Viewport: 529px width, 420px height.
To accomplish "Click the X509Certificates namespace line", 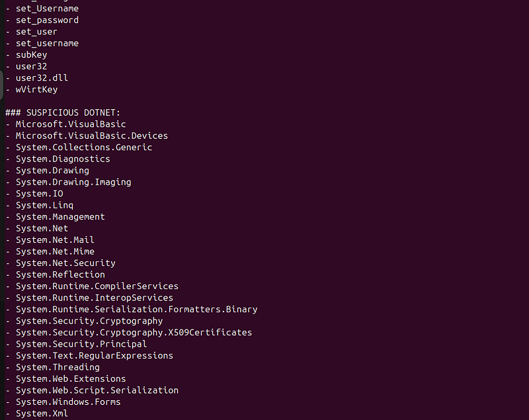I will (134, 333).
